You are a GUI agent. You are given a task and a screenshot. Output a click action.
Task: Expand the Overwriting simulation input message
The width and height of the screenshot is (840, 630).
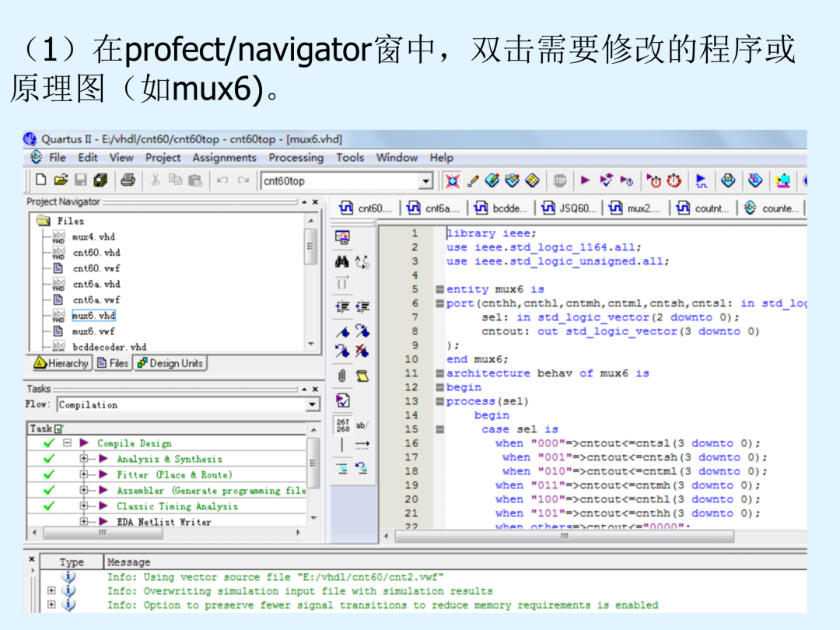51,590
